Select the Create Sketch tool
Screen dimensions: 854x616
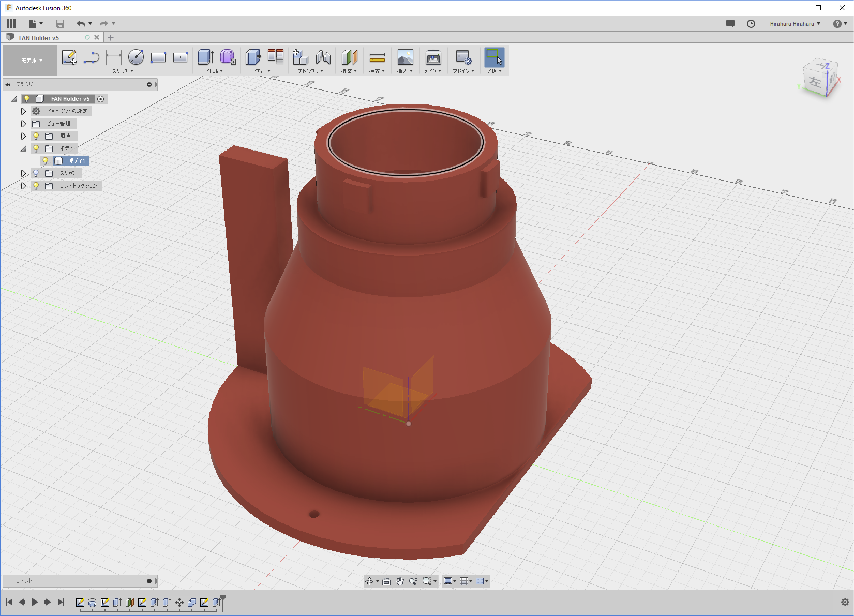69,57
